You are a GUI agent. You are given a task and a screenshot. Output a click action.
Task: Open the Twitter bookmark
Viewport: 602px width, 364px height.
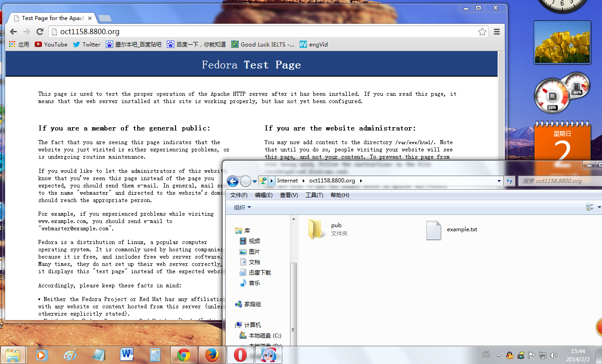[x=87, y=44]
